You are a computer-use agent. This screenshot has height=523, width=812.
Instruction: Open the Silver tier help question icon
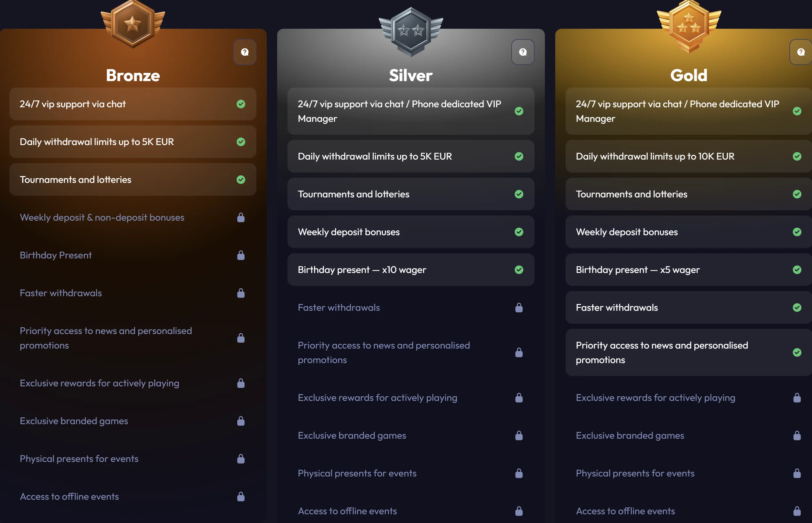click(523, 52)
